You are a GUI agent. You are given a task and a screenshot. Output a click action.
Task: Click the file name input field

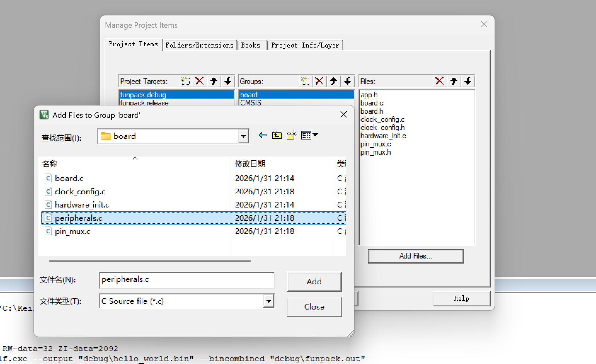186,280
